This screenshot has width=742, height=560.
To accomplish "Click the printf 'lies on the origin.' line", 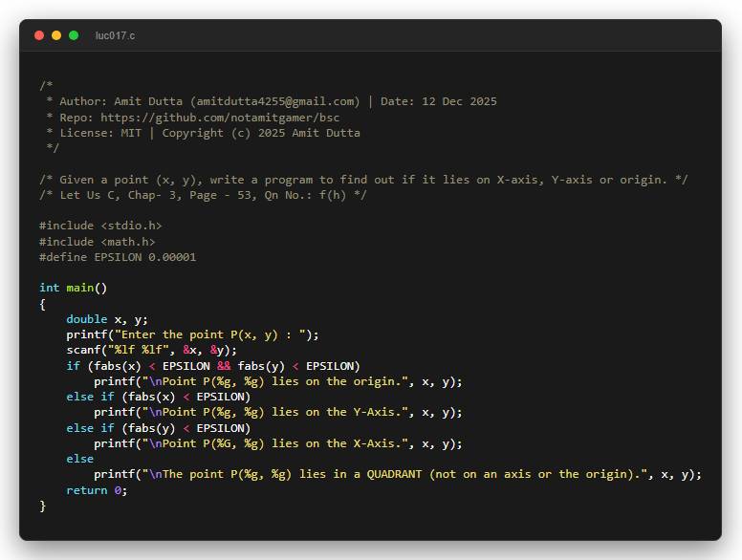I will [278, 381].
